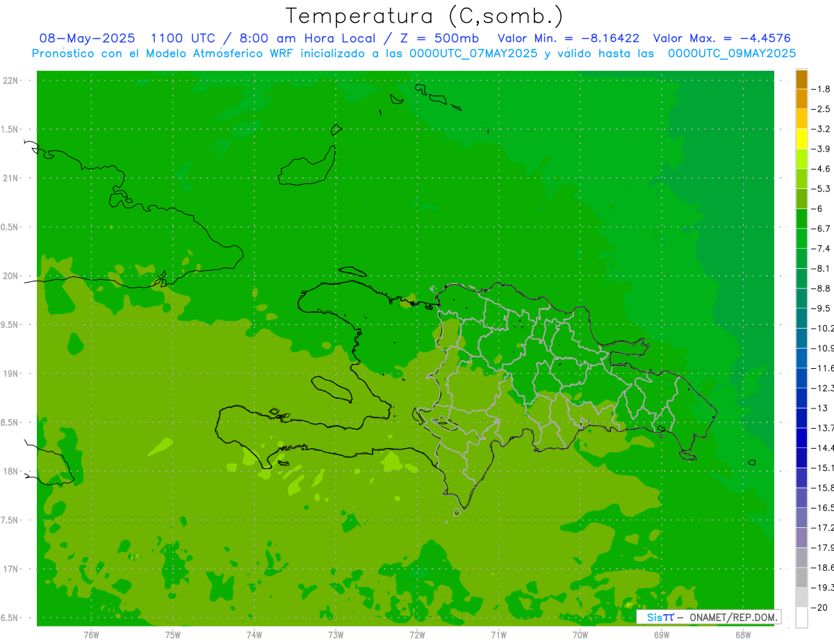Click the 'Valor Min. = -8.16422' value
Screen dimensions: 834x644
point(569,39)
